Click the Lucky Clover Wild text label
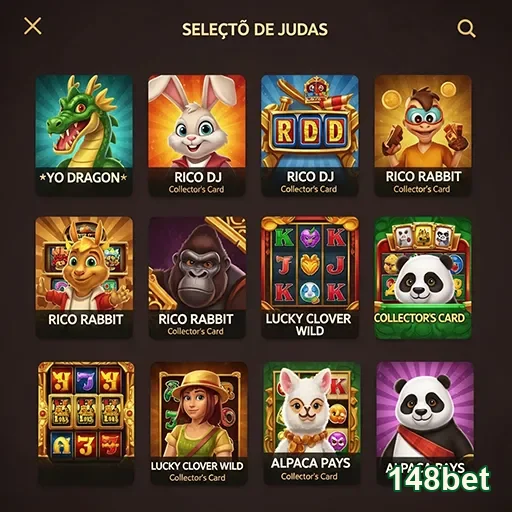This screenshot has width=512, height=512. click(x=308, y=324)
